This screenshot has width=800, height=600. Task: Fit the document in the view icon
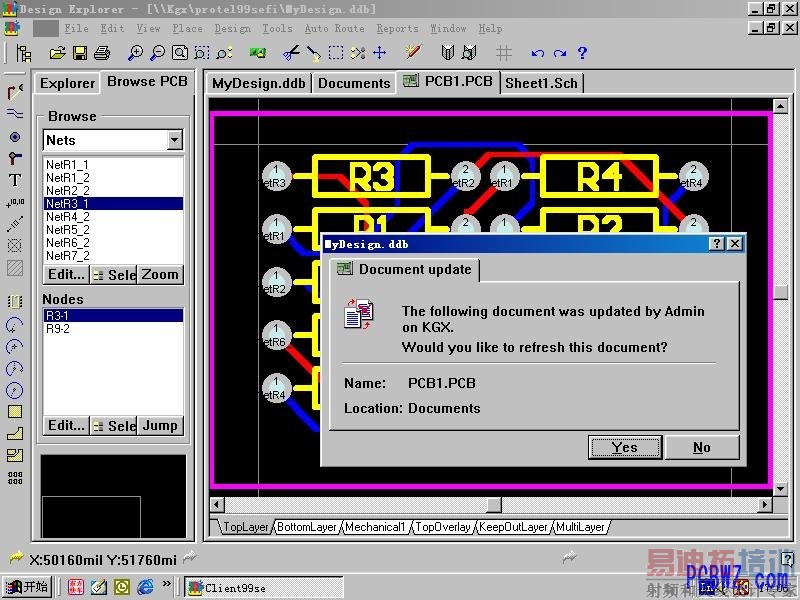(180, 53)
